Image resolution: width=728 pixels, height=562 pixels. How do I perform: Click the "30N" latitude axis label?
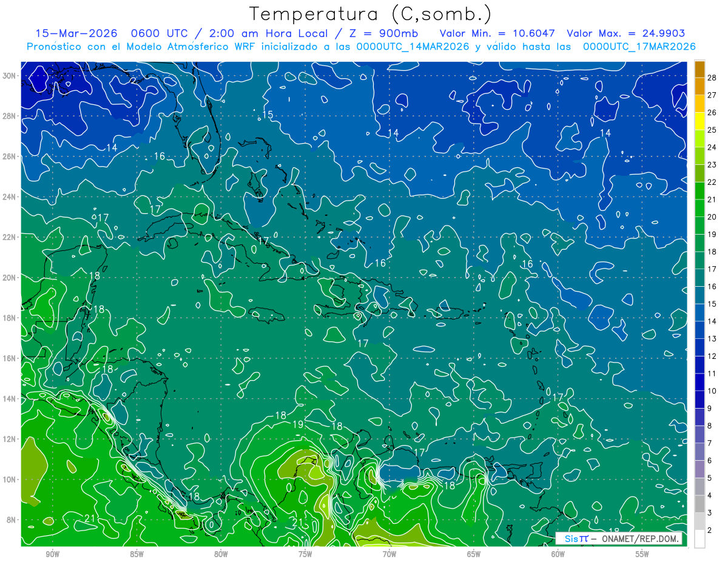(x=8, y=76)
